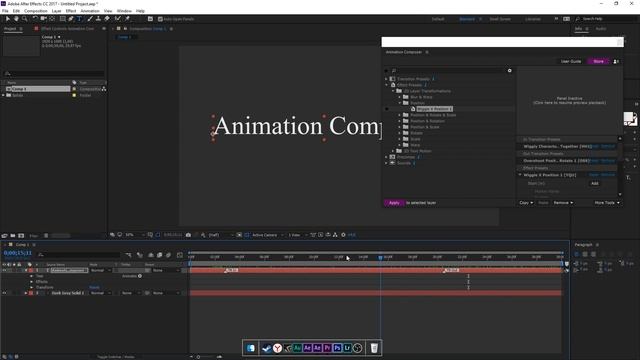Image resolution: width=640 pixels, height=360 pixels.
Task: Open the Window menu
Action: click(124, 11)
